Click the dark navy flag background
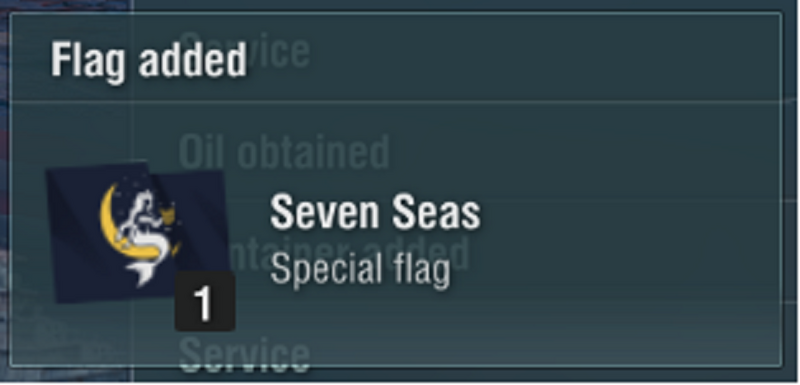Image resolution: width=800 pixels, height=385 pixels. [71, 240]
